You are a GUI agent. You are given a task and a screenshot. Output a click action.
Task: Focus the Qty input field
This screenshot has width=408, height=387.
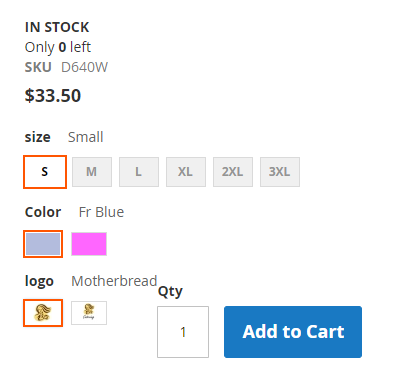[183, 332]
